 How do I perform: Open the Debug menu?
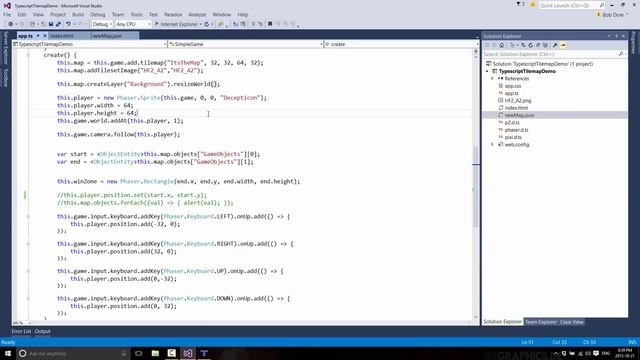click(x=98, y=15)
